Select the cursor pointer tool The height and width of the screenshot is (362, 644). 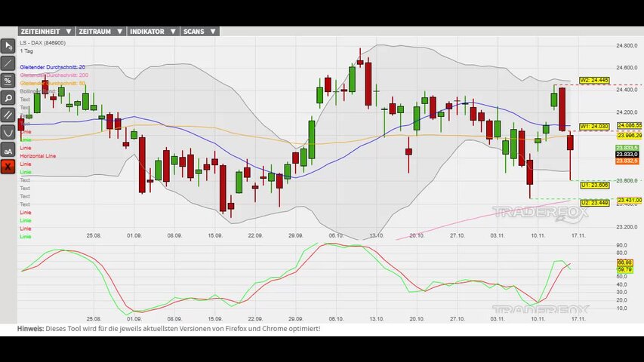coord(8,45)
